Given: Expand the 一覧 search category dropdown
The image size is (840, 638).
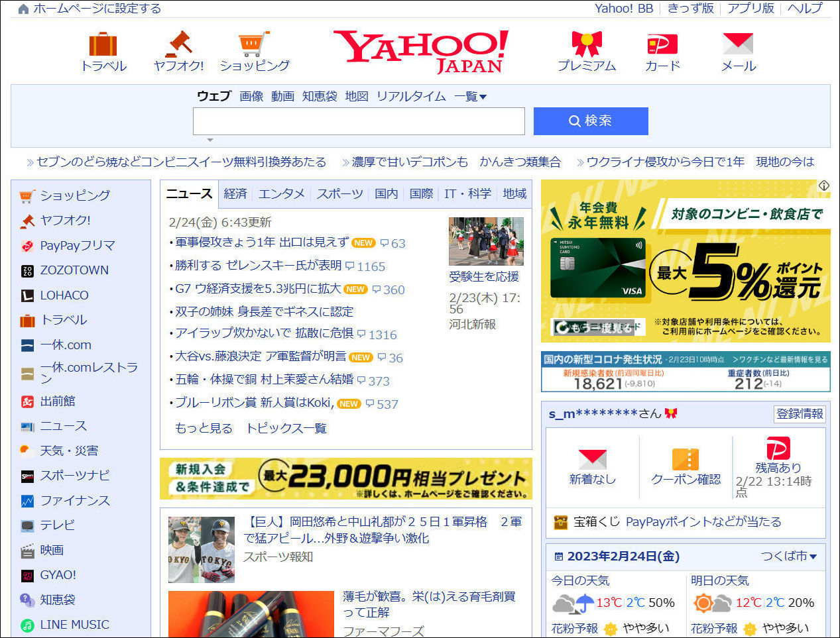Looking at the screenshot, I should (x=471, y=97).
